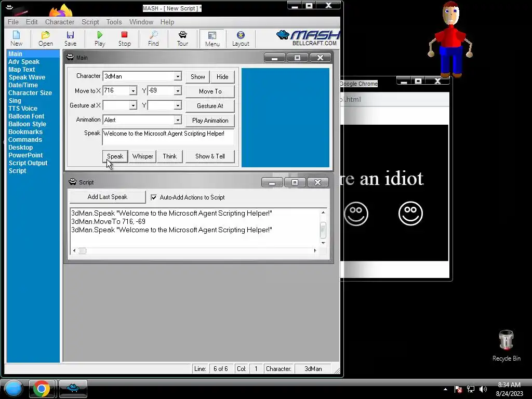Screen dimensions: 532x399
Task: Click the Save floppy disk icon
Action: point(70,38)
